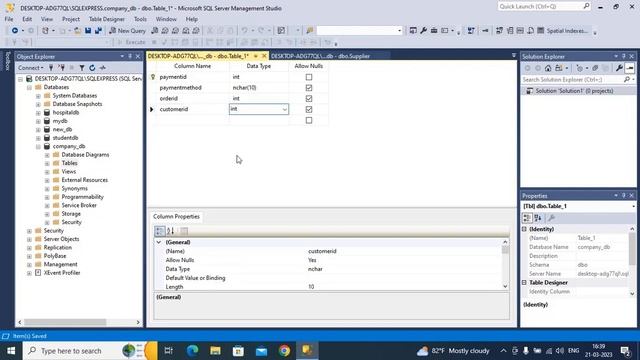Collapse the Identity section in Properties panel
The width and height of the screenshot is (640, 360).
524,229
